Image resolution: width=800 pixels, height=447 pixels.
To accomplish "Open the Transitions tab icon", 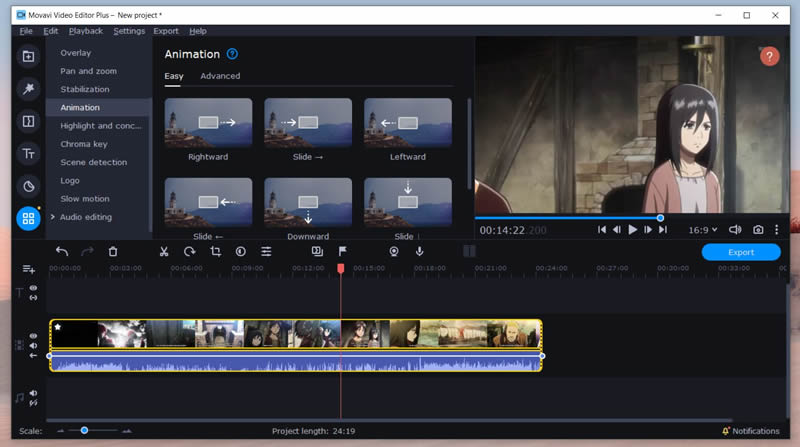I will click(x=29, y=121).
